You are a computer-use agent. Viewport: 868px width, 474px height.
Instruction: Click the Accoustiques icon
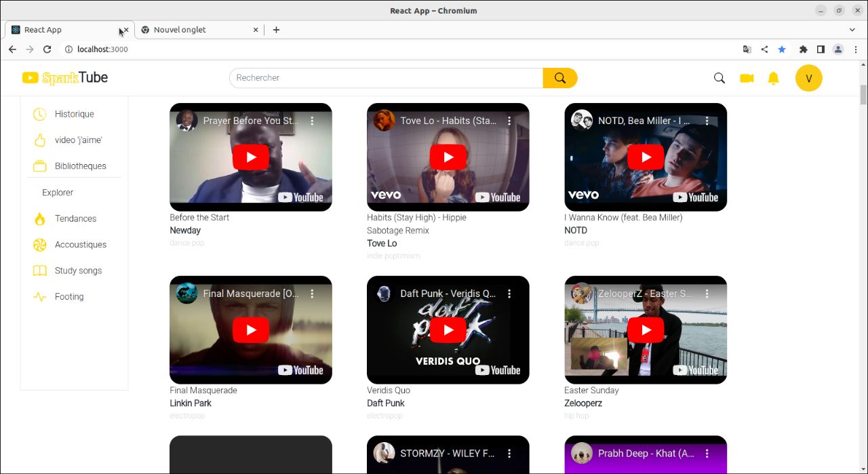click(40, 244)
